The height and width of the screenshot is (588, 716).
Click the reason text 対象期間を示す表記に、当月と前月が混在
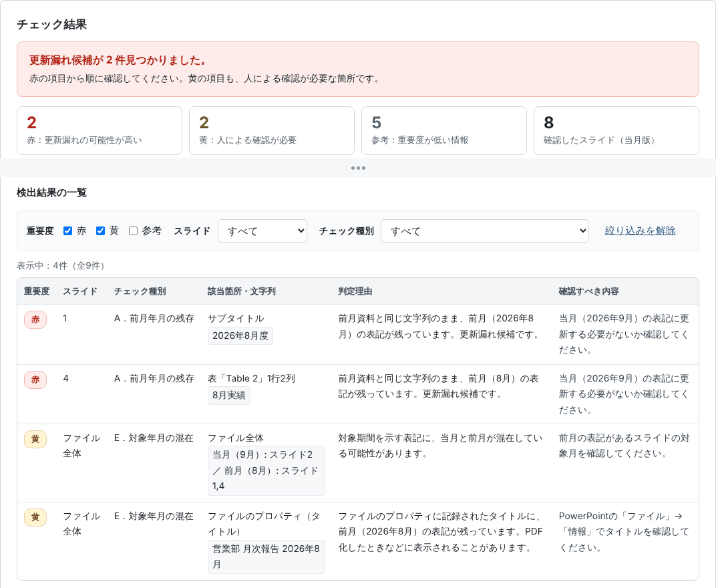click(440, 446)
